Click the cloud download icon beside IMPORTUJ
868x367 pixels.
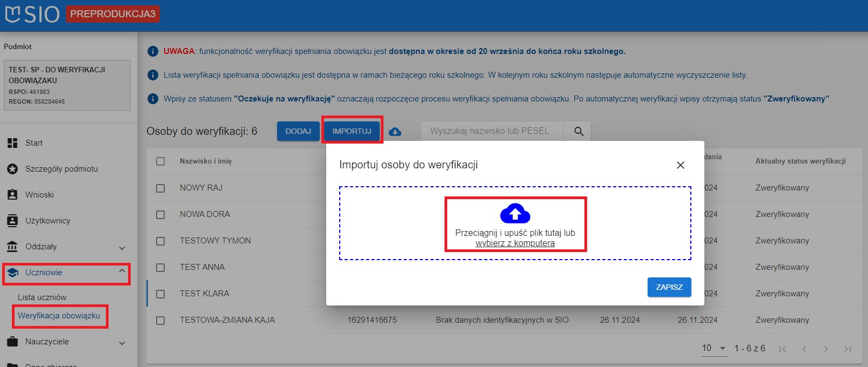[x=395, y=132]
